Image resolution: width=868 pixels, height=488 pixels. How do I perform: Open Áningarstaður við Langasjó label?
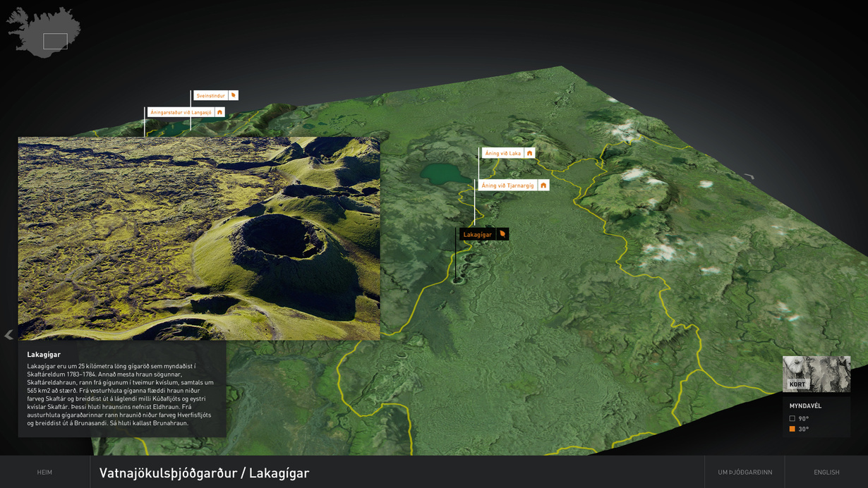[x=181, y=112]
